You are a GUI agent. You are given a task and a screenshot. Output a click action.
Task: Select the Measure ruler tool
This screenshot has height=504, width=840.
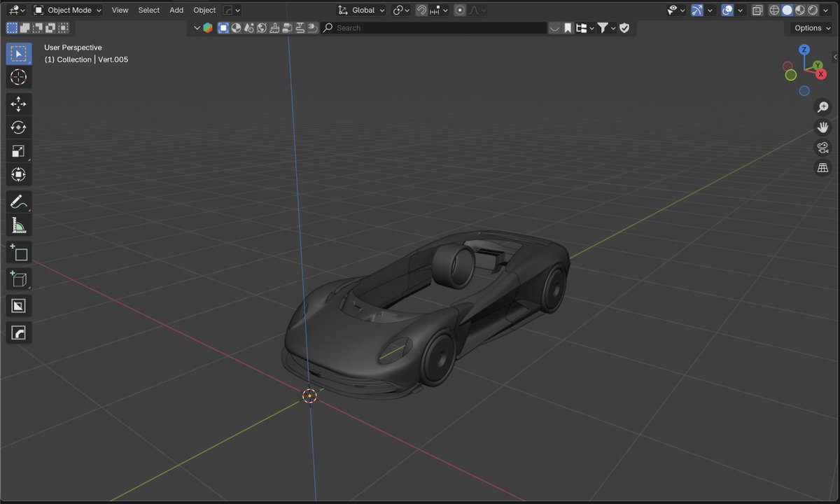[19, 225]
